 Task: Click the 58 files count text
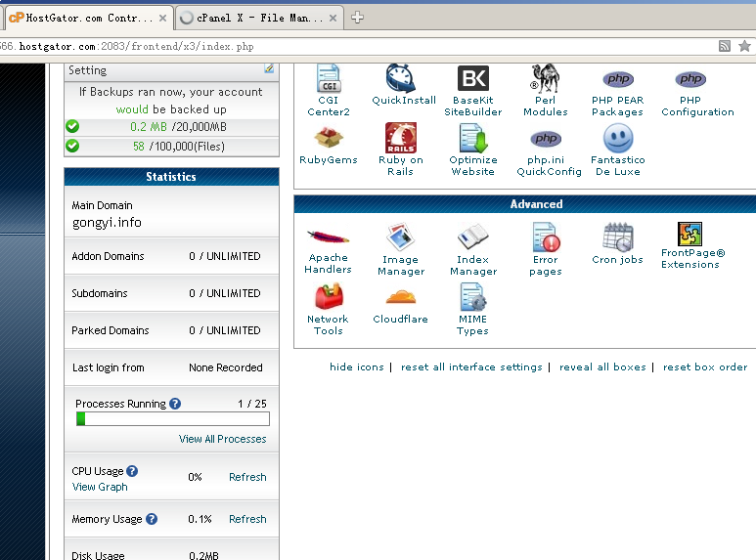pyautogui.click(x=138, y=147)
